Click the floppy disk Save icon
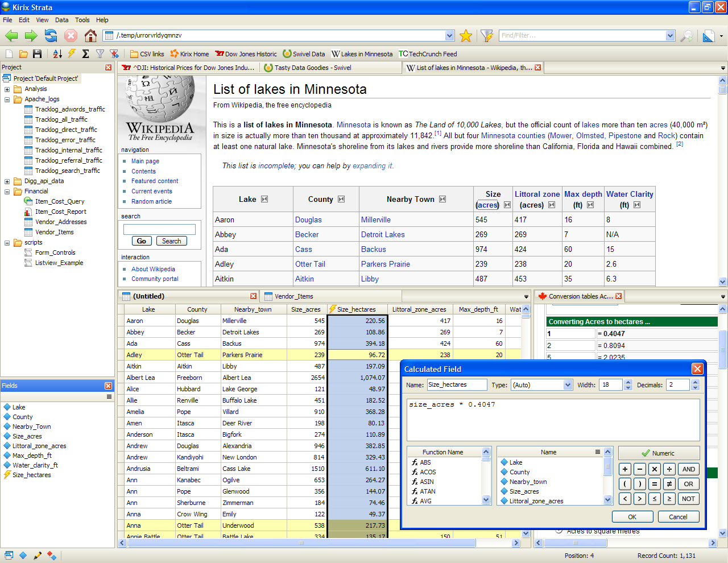Viewport: 728px width, 563px height. point(38,54)
